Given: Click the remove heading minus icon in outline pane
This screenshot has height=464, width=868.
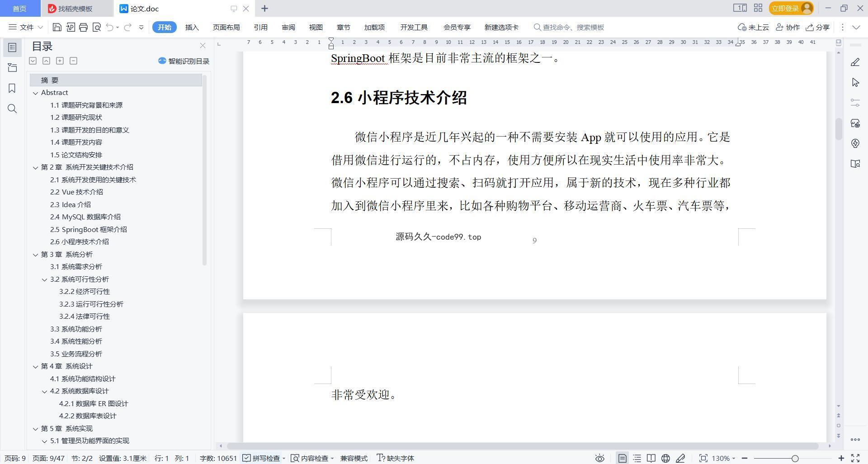Looking at the screenshot, I should pyautogui.click(x=73, y=61).
